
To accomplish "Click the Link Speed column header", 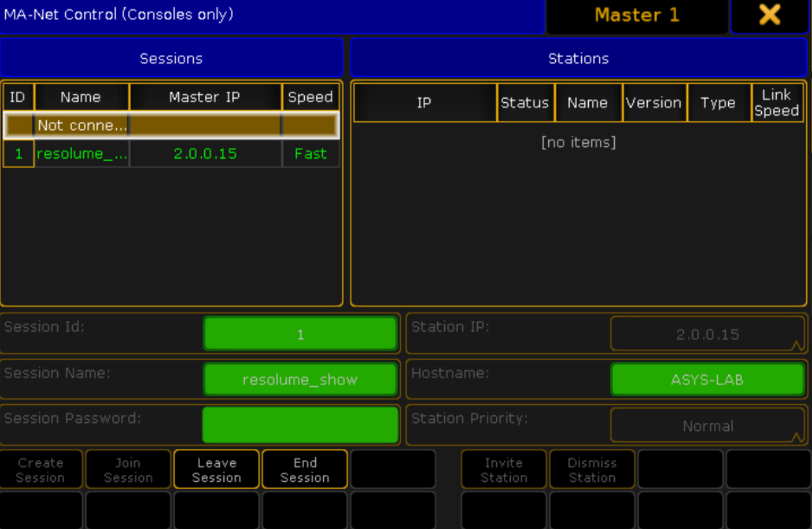I will [777, 103].
